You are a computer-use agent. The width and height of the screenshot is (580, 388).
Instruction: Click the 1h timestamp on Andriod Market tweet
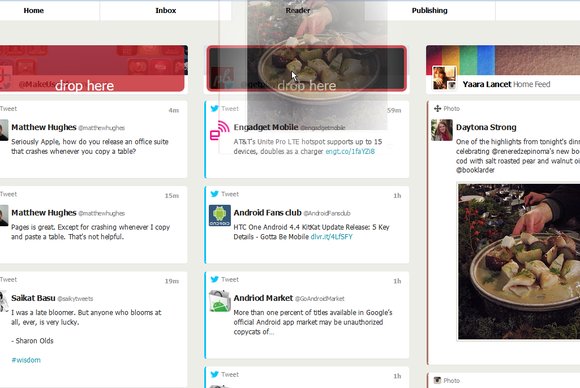point(397,281)
